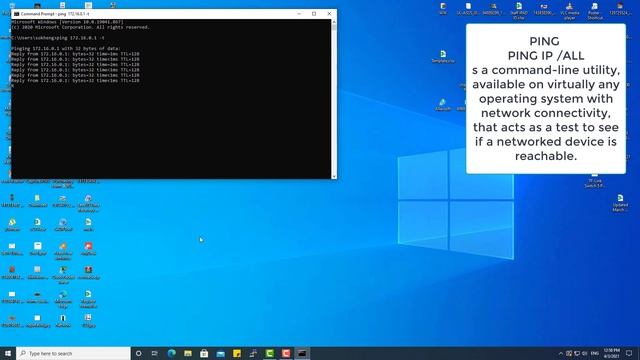The width and height of the screenshot is (640, 360).
Task: Click the ENG input language indicator
Action: point(595,353)
